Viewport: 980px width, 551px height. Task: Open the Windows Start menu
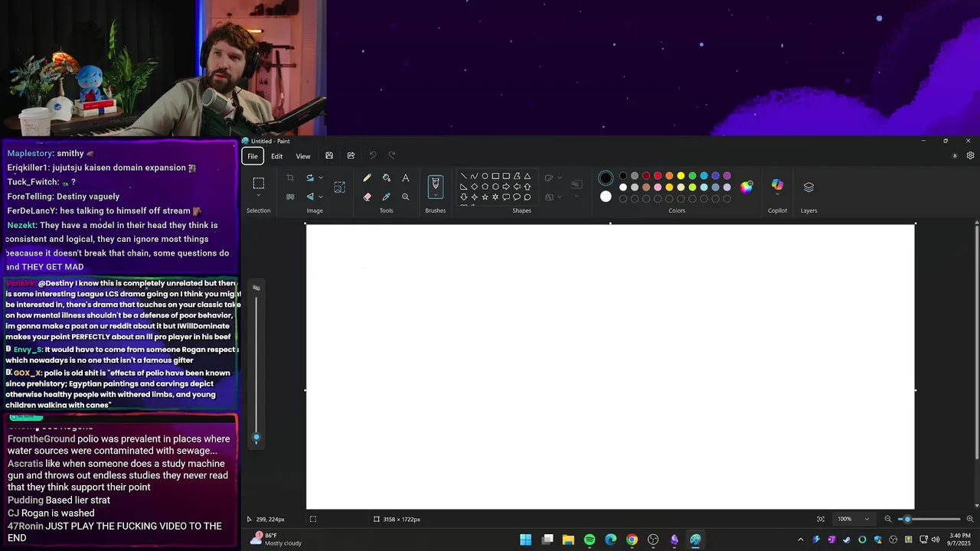526,540
